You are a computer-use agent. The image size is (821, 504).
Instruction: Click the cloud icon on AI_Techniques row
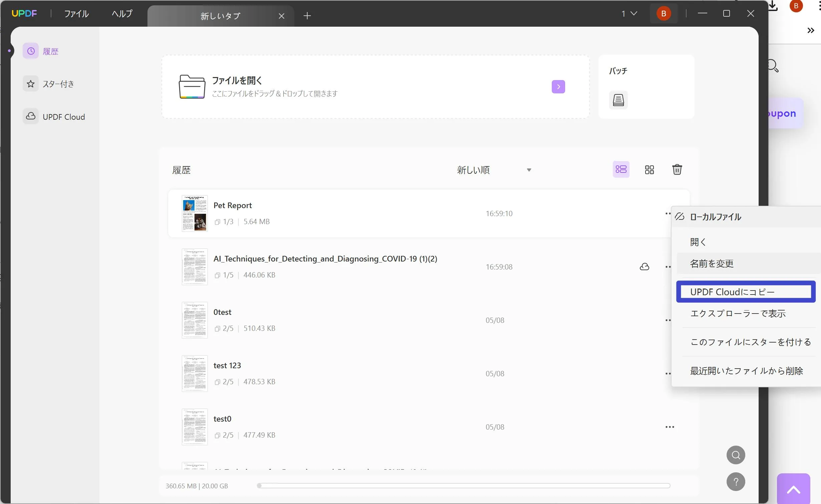644,267
